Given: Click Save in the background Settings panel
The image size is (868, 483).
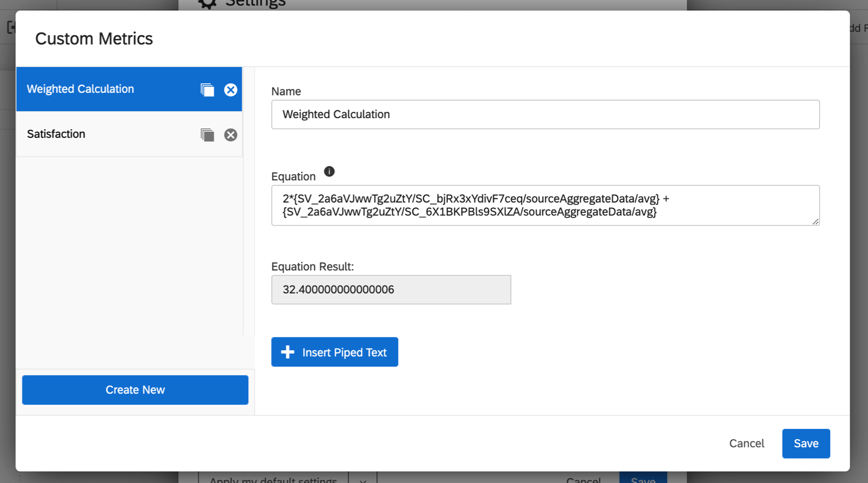Looking at the screenshot, I should [643, 479].
